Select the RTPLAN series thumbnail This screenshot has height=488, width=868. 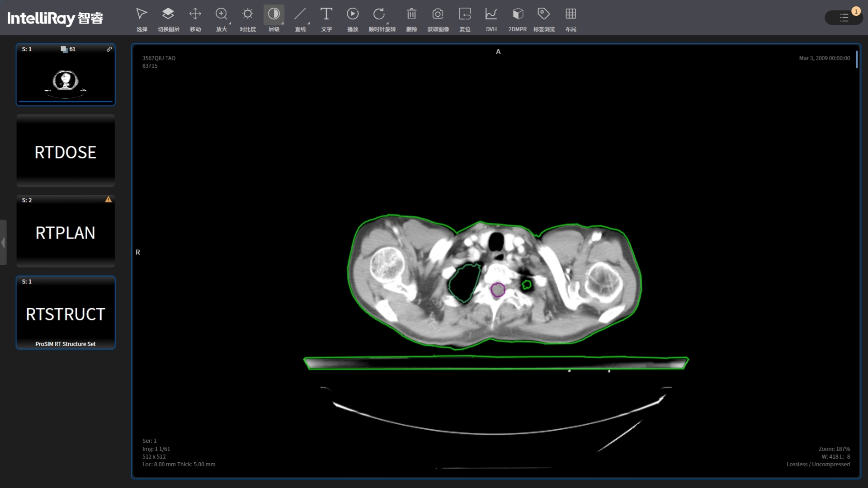[x=66, y=231]
